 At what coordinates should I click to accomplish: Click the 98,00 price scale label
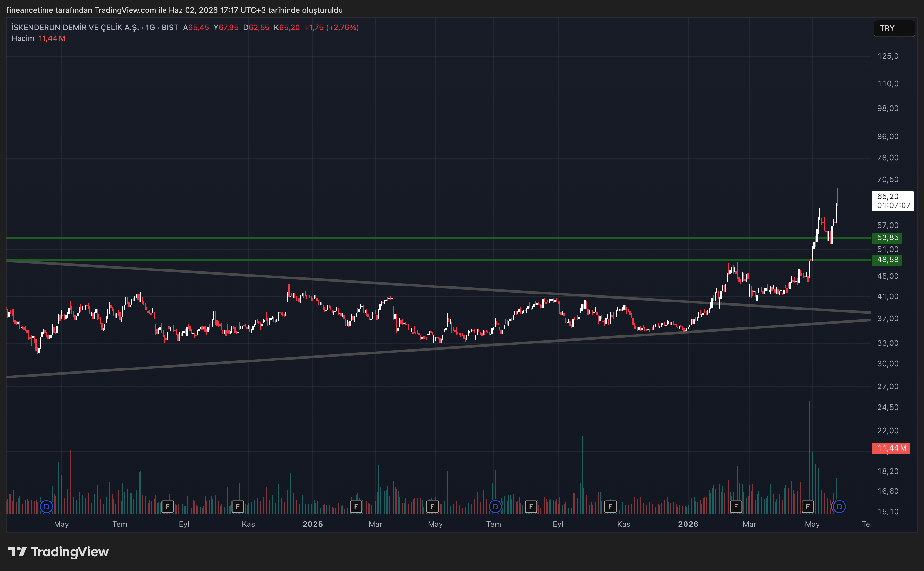pos(888,108)
